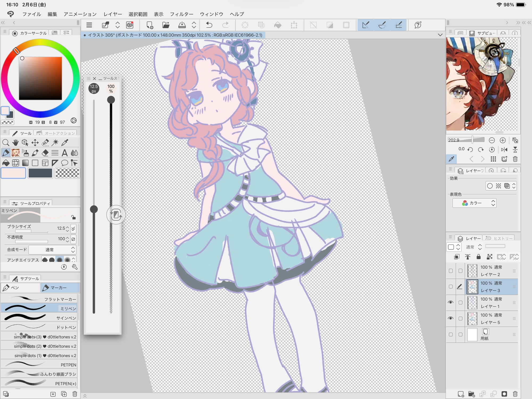Choose the Hand move tool
This screenshot has width=532, height=399.
coord(15,142)
